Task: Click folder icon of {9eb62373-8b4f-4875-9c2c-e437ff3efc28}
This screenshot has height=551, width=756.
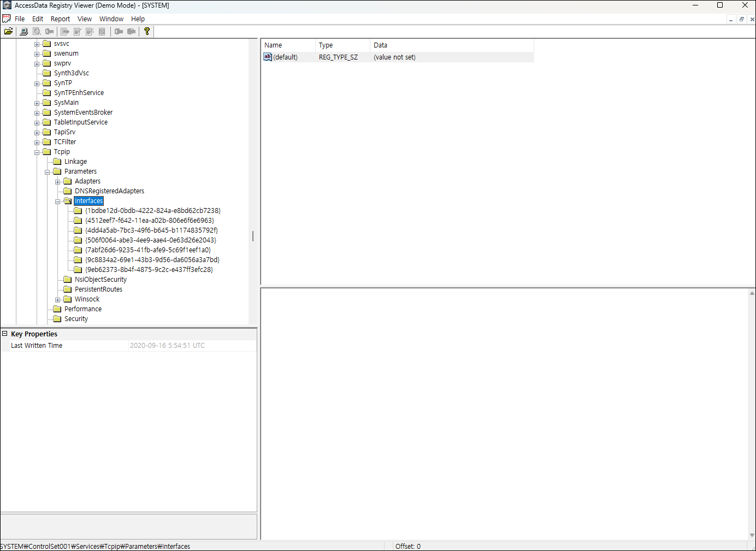Action: [x=78, y=270]
